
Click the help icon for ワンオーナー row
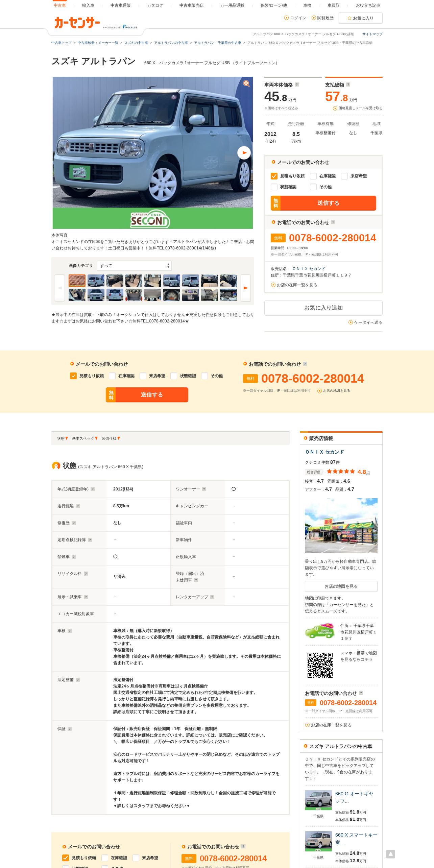coord(204,489)
